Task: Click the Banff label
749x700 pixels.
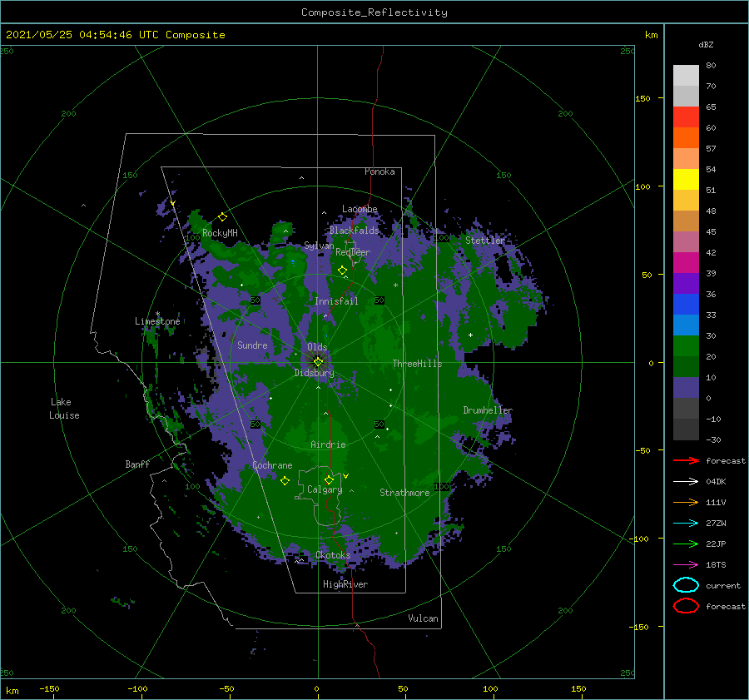Action: click(x=137, y=464)
